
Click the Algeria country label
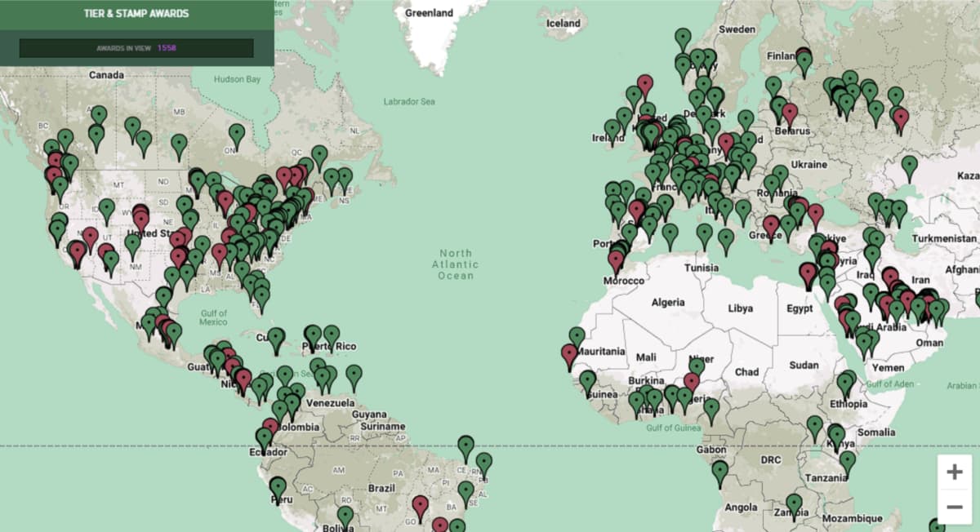point(668,303)
